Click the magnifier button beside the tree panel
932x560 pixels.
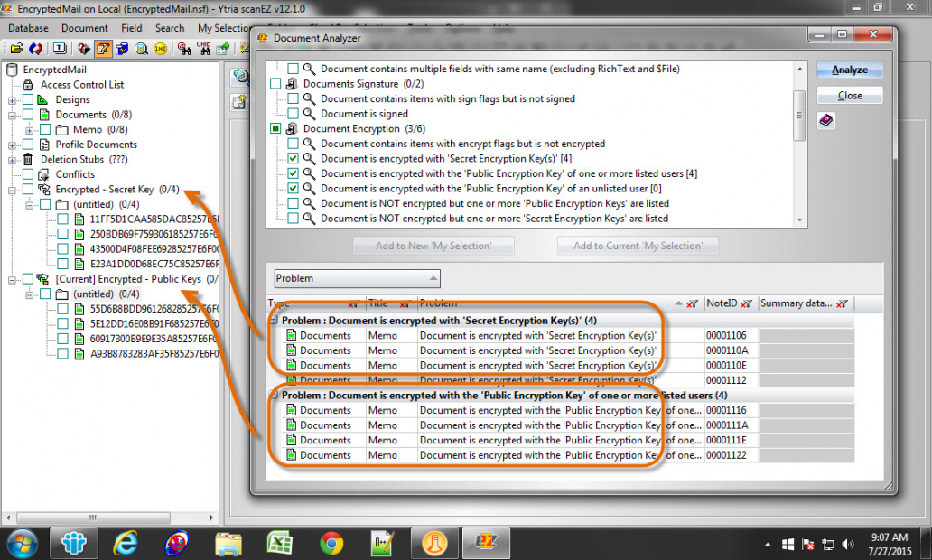[x=240, y=76]
